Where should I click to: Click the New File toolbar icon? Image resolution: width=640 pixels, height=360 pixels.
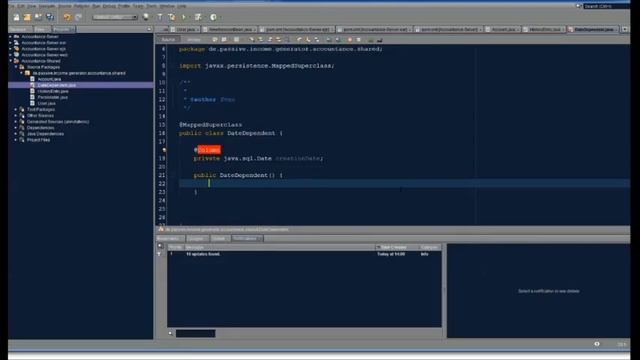pyautogui.click(x=17, y=17)
